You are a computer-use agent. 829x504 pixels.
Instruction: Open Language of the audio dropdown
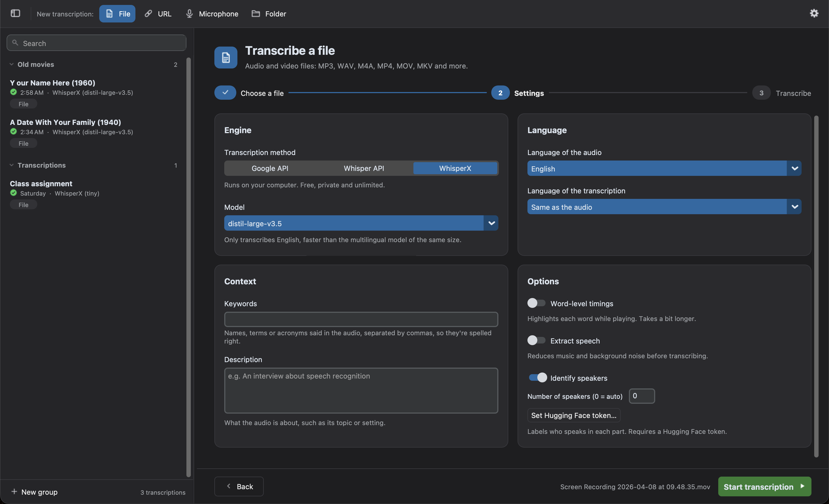pos(664,168)
